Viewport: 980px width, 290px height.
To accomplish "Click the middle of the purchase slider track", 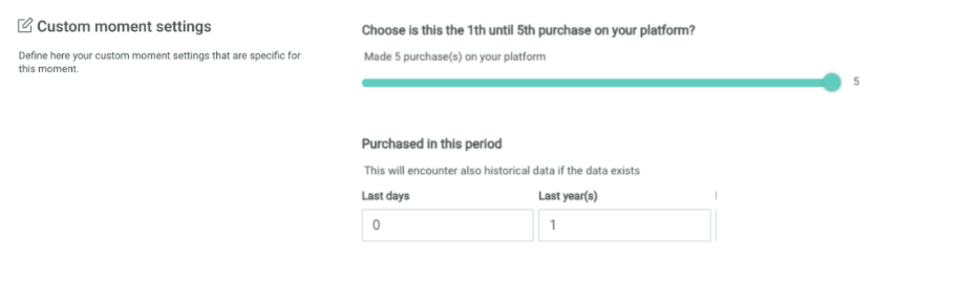I will (x=595, y=83).
